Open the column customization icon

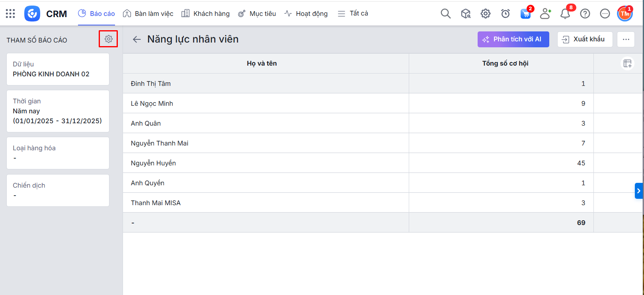click(x=627, y=64)
